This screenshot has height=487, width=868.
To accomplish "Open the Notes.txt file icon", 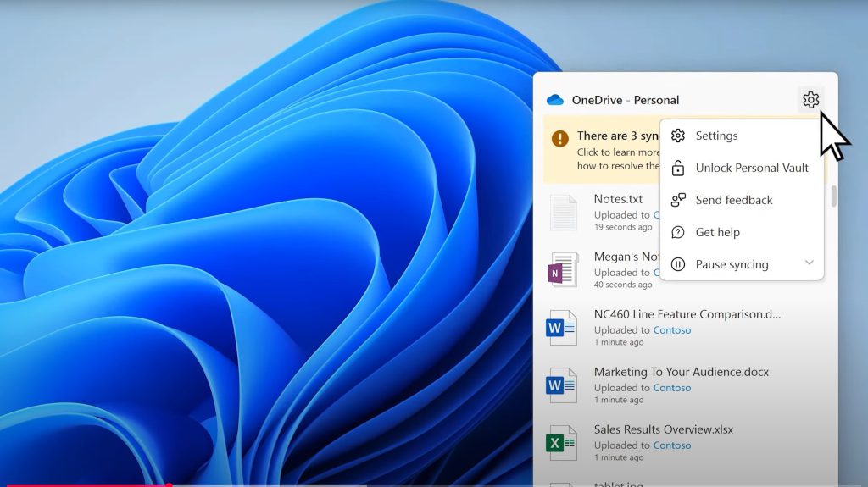I will (563, 212).
